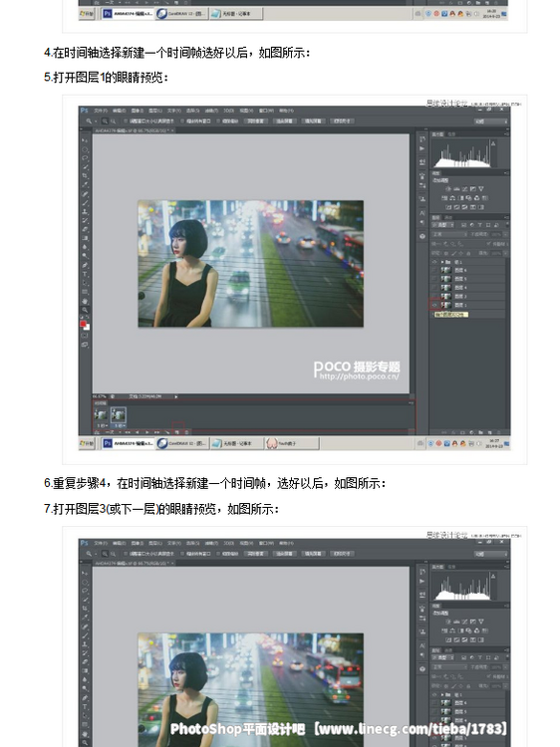Click Start button in step-5 screenshot taskbar

click(x=87, y=443)
